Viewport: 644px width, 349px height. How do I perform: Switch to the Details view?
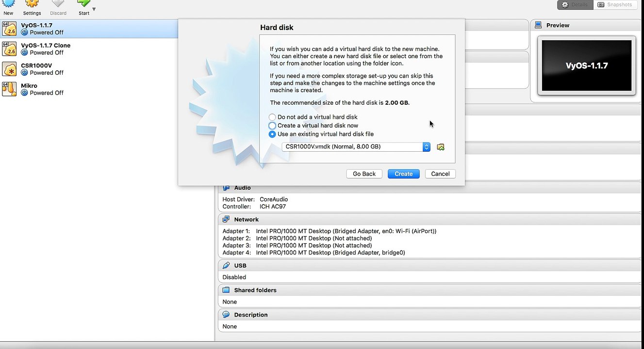point(575,5)
